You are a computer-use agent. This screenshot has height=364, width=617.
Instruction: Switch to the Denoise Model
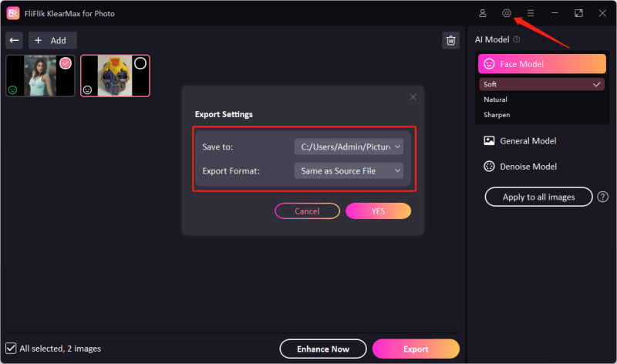click(530, 167)
